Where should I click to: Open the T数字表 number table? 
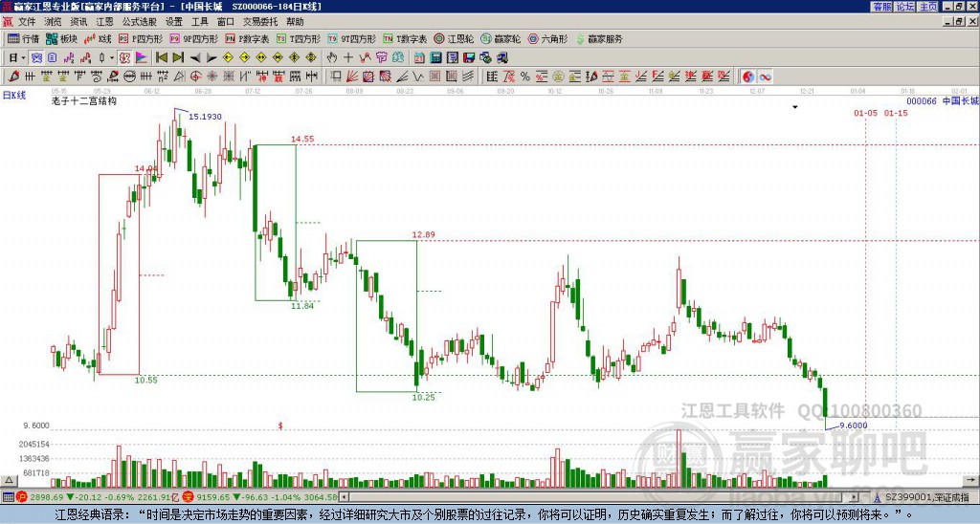405,38
